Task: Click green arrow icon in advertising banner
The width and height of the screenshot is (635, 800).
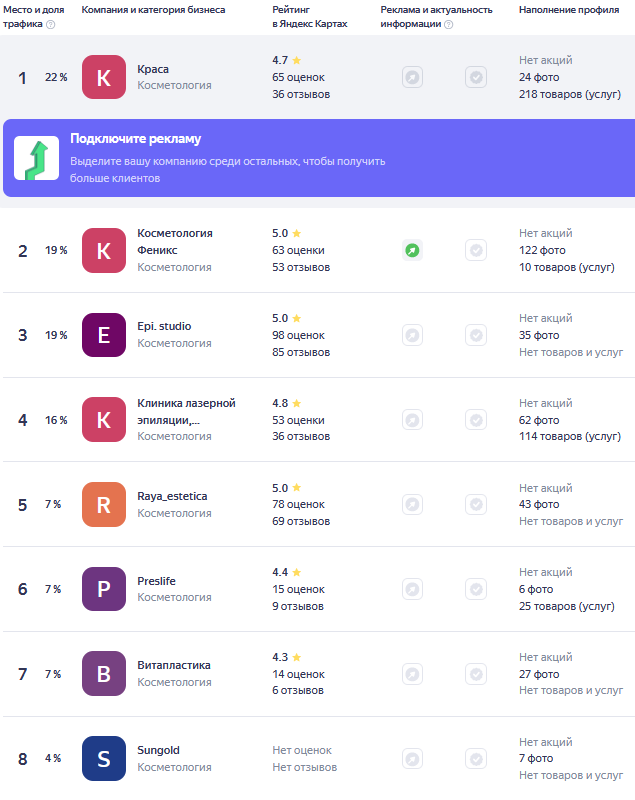Action: [36, 158]
